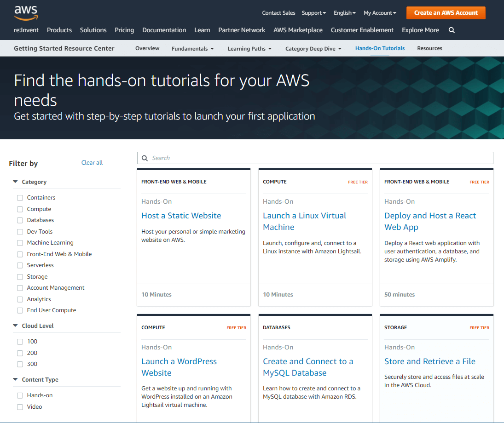This screenshot has height=423, width=504.
Task: Collapse the Cloud Level filter section
Action: 16,326
